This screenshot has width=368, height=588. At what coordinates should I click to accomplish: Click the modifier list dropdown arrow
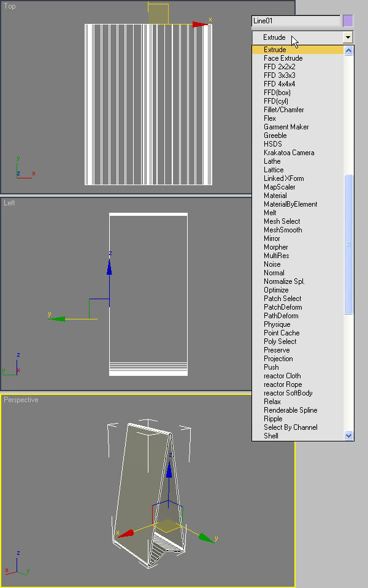pos(348,37)
